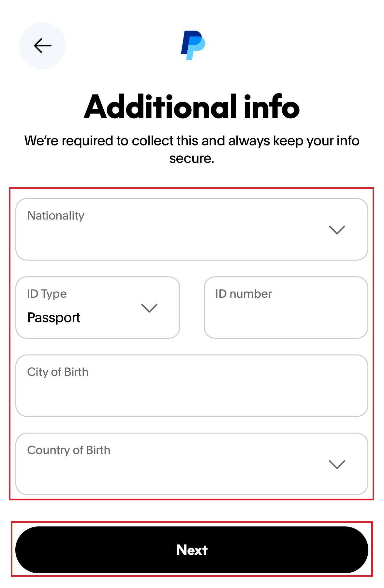Image resolution: width=384 pixels, height=588 pixels.
Task: Click the "ID number" label text
Action: [244, 294]
